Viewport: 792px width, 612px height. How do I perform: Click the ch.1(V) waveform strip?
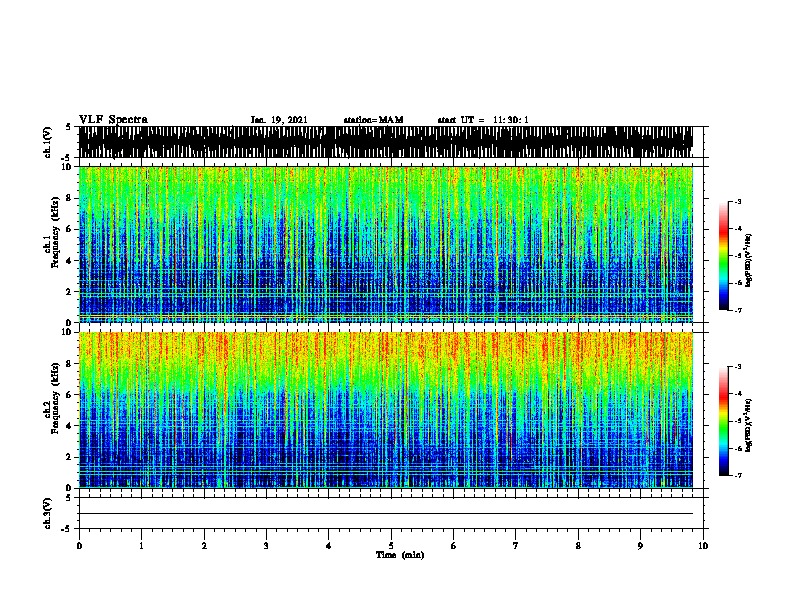click(386, 142)
